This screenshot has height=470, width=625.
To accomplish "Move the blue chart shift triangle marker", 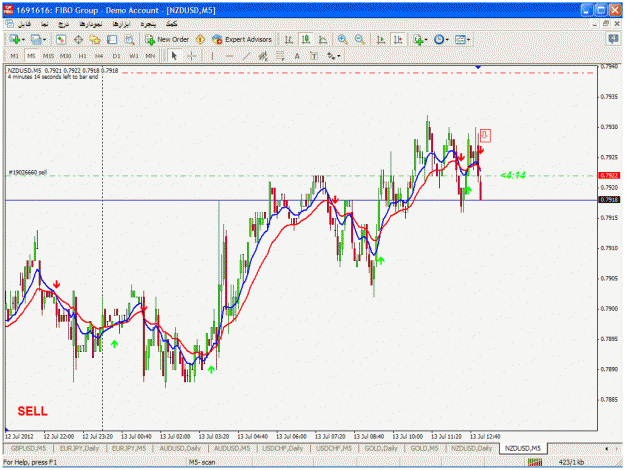I will click(478, 67).
